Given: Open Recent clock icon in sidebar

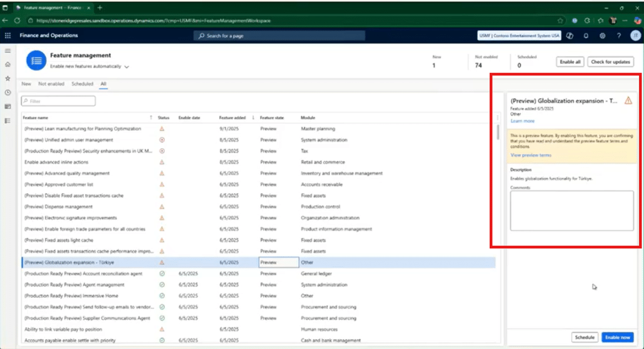Looking at the screenshot, I should coord(8,92).
